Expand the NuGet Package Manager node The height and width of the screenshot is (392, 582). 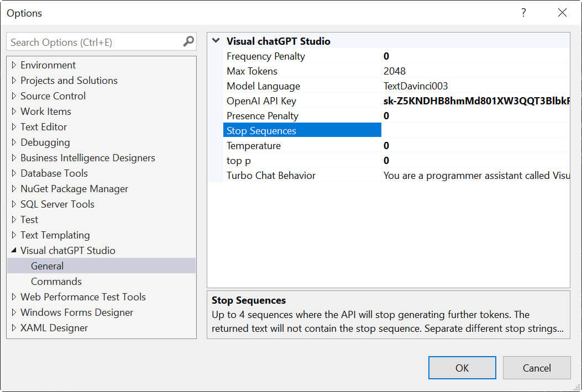click(x=13, y=188)
